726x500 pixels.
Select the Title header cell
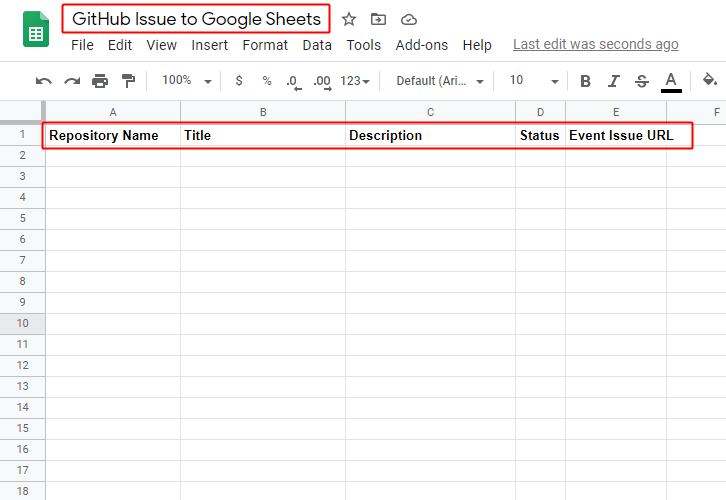tap(263, 135)
